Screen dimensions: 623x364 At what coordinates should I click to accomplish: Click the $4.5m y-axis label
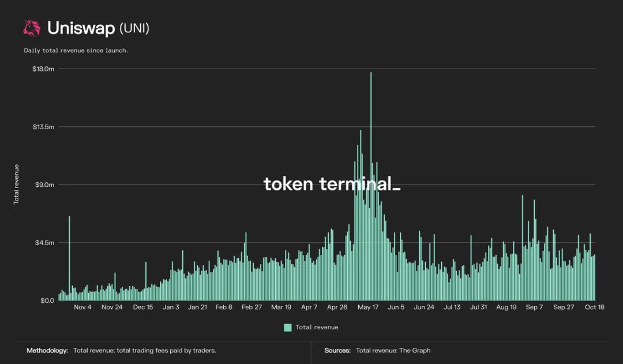(x=44, y=242)
